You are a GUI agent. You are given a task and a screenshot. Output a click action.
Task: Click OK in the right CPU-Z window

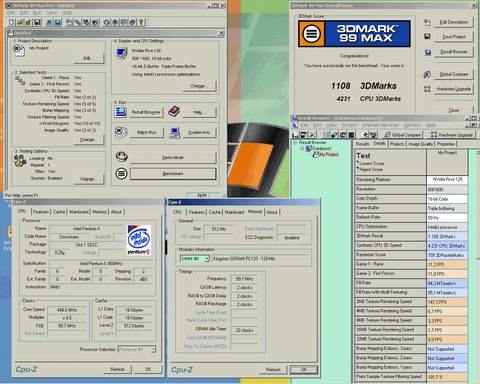pos(304,370)
